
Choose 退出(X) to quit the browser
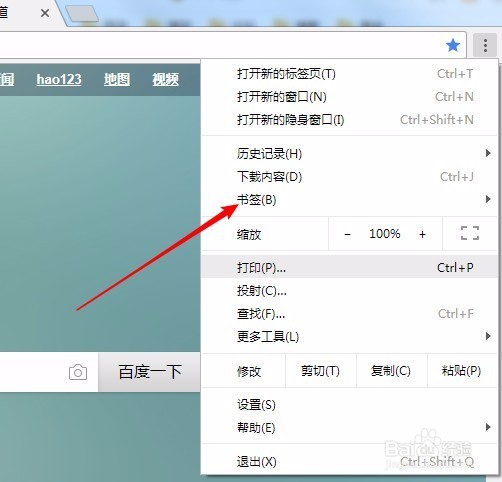coord(349,462)
